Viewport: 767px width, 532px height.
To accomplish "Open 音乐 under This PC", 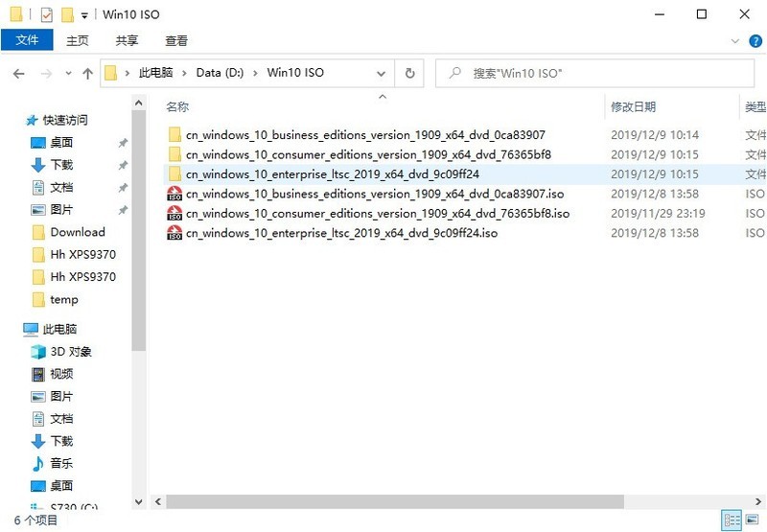I will [61, 463].
